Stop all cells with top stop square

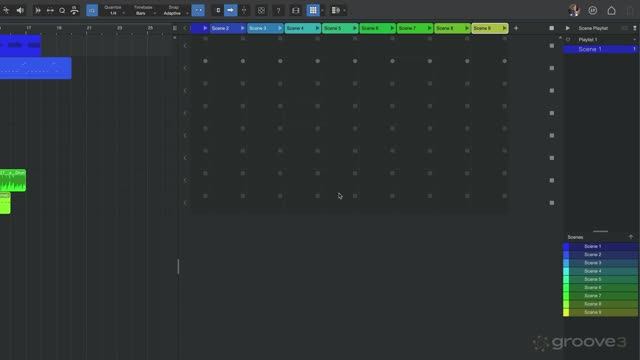click(552, 28)
